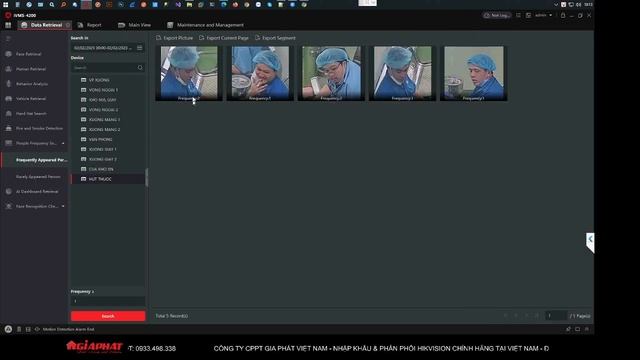640x360 pixels.
Task: Click the red Search button
Action: pos(108,316)
